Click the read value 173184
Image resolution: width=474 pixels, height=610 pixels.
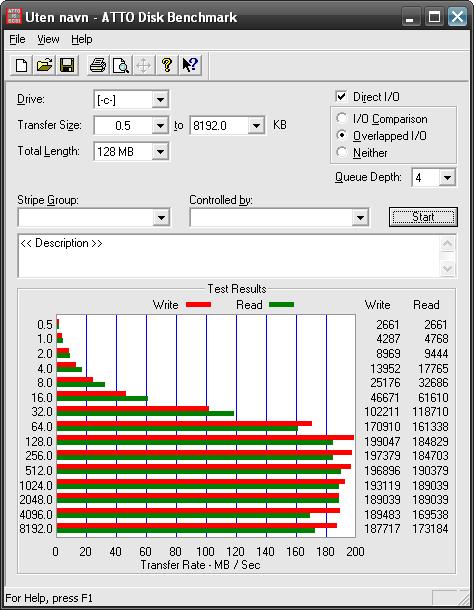pyautogui.click(x=430, y=529)
